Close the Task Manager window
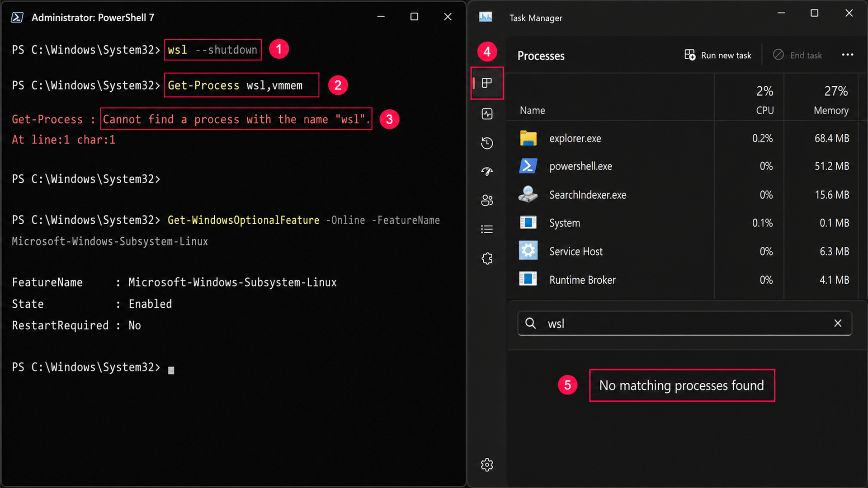 pyautogui.click(x=849, y=13)
